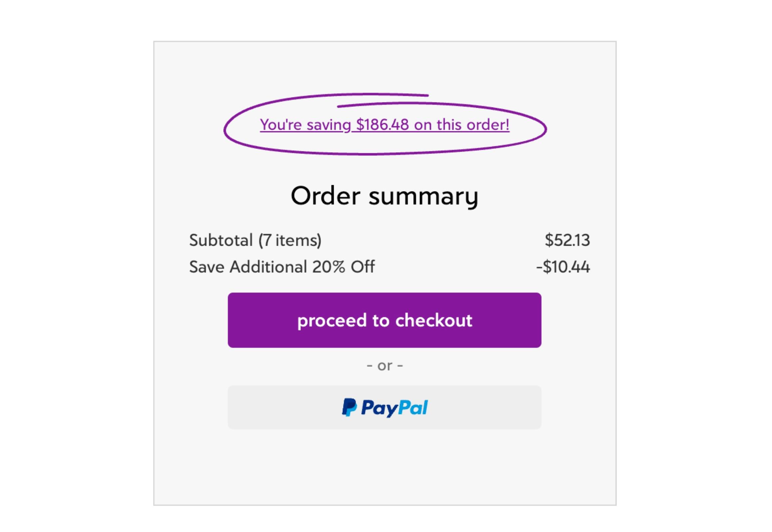772x532 pixels.
Task: Click the PayPal double-P logo icon
Action: click(x=349, y=407)
